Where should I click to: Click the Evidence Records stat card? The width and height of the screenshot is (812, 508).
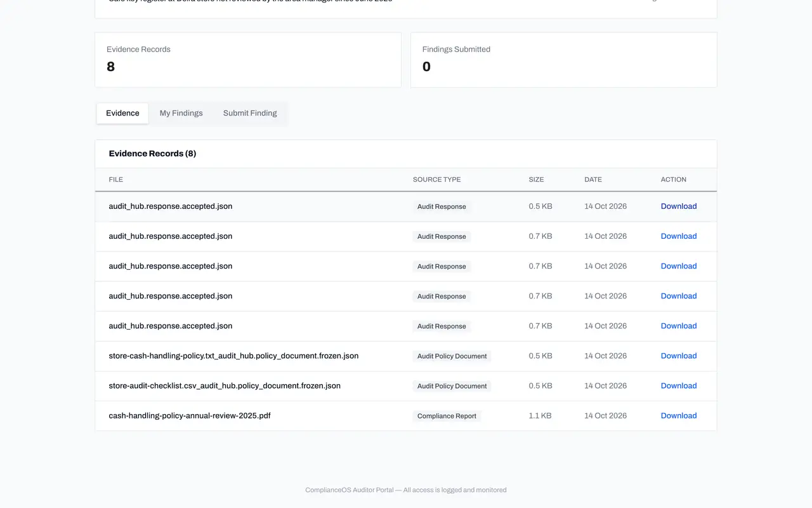[248, 60]
